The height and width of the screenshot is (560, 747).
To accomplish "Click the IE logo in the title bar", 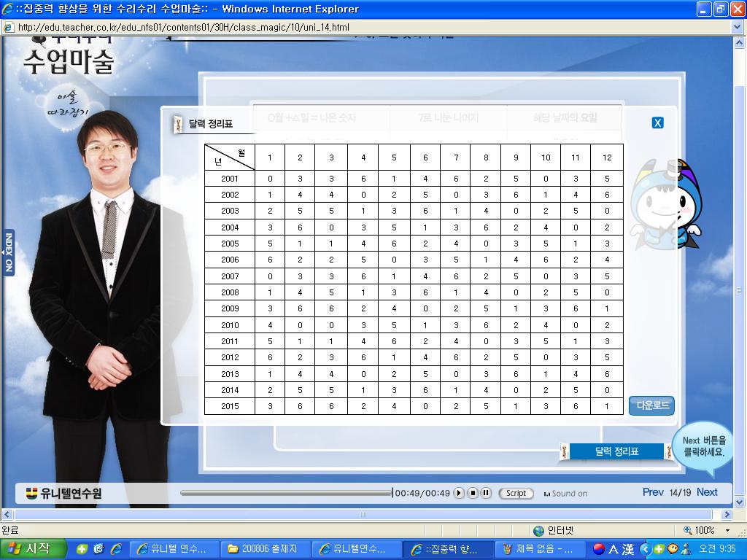I will pyautogui.click(x=7, y=9).
